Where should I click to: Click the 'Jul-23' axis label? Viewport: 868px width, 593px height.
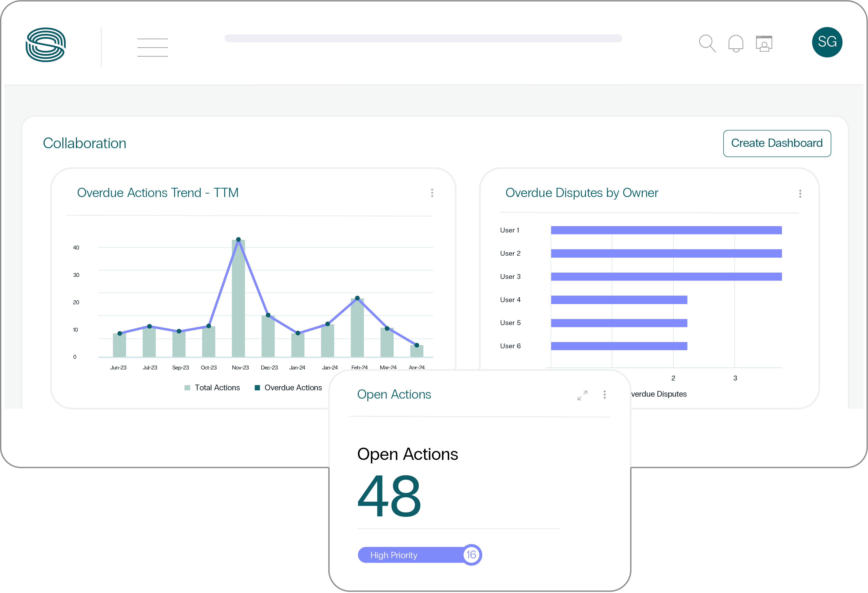(x=150, y=368)
